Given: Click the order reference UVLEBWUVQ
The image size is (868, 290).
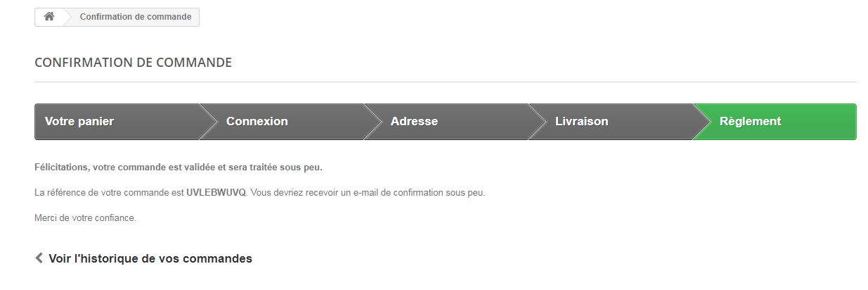Looking at the screenshot, I should (x=216, y=192).
